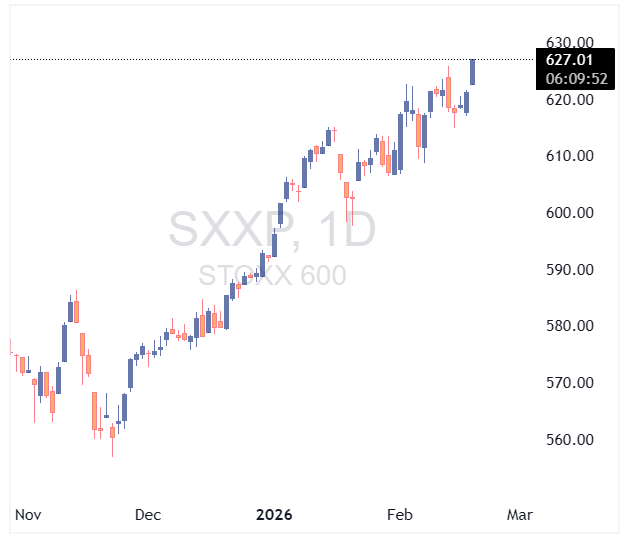Click the Feb label on time axis
The height and width of the screenshot is (545, 629).
(x=400, y=515)
